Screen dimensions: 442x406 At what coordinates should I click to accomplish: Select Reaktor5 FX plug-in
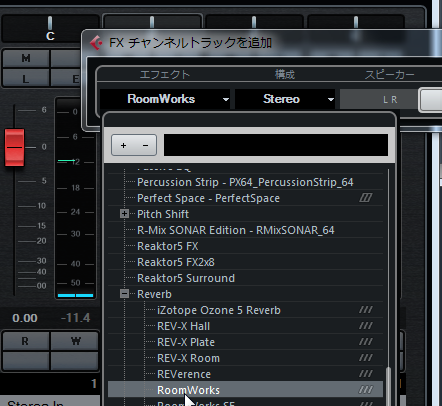(x=168, y=246)
